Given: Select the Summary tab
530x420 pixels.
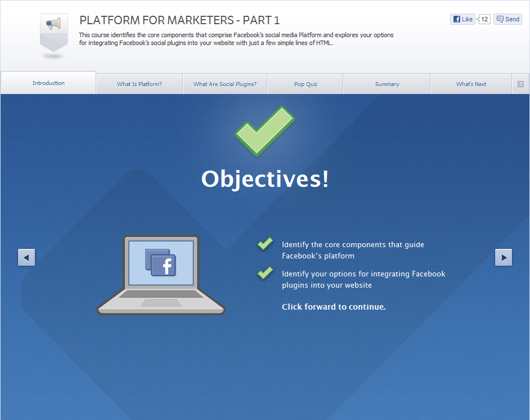Looking at the screenshot, I should click(387, 84).
